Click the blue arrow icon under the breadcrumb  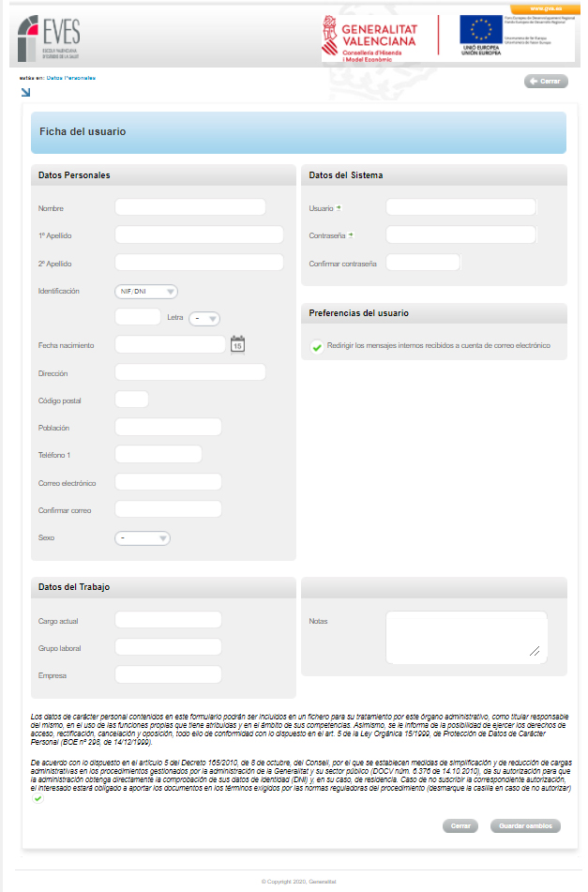[x=25, y=92]
